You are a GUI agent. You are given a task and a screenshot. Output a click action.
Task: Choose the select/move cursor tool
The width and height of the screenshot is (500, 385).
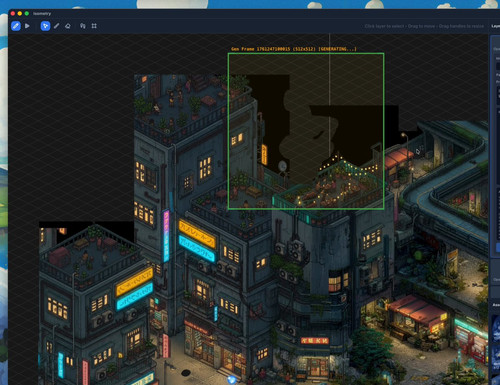[x=45, y=26]
